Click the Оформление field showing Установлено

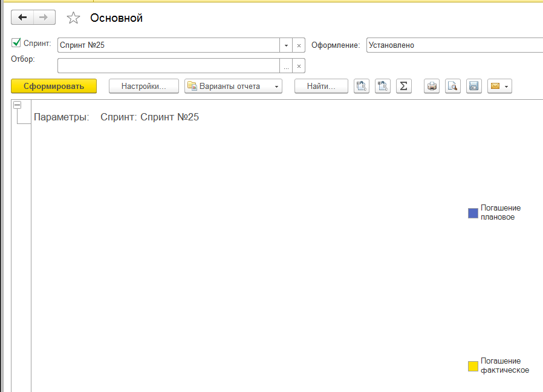454,45
